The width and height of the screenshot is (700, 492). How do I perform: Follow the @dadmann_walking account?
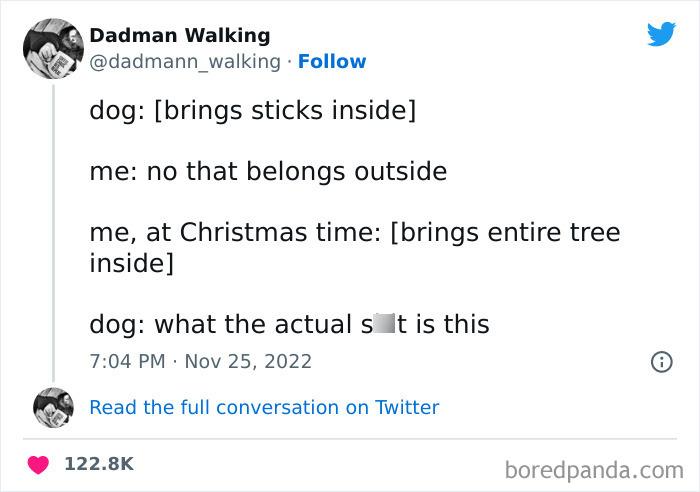(332, 62)
